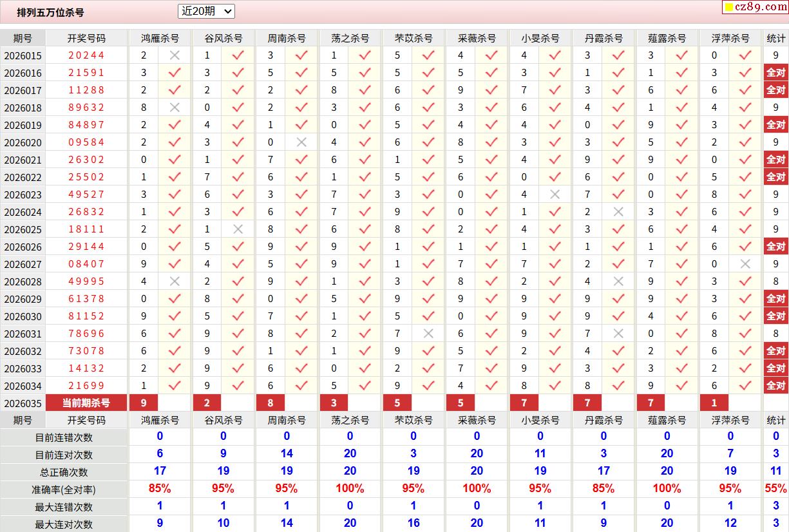Click the red checkmark in row 2026015 谷风 column
This screenshot has height=532, width=789.
238,55
